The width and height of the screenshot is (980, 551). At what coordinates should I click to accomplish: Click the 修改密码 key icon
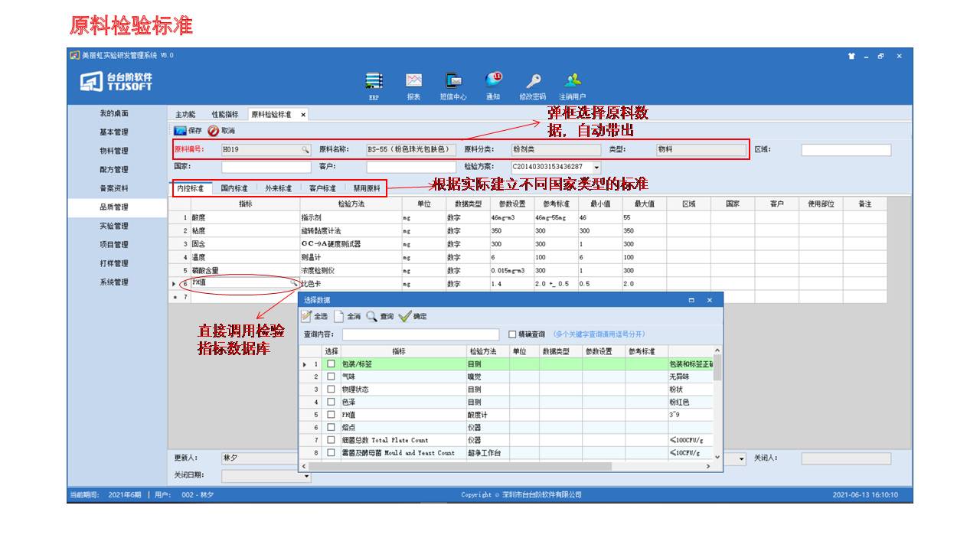pos(532,80)
